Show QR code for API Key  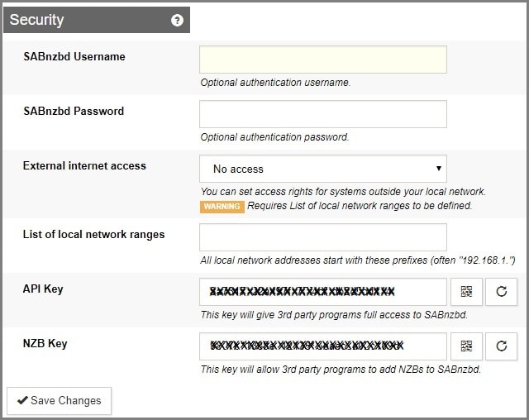pyautogui.click(x=466, y=292)
